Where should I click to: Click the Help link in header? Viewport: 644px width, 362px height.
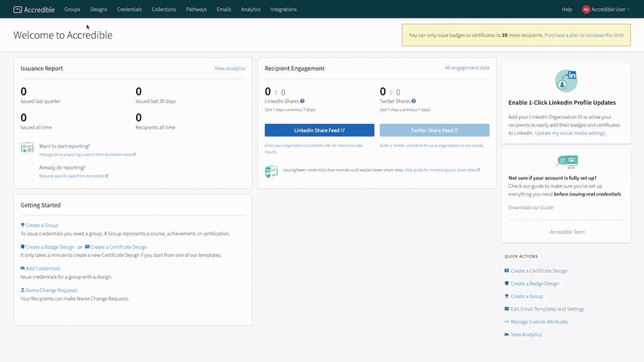pyautogui.click(x=567, y=10)
